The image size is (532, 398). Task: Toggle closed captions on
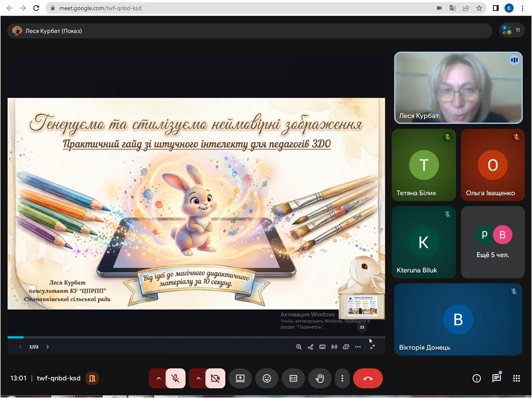293,378
